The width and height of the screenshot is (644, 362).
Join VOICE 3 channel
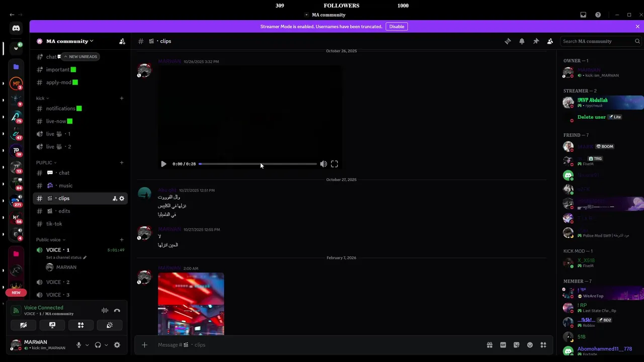[80, 295]
